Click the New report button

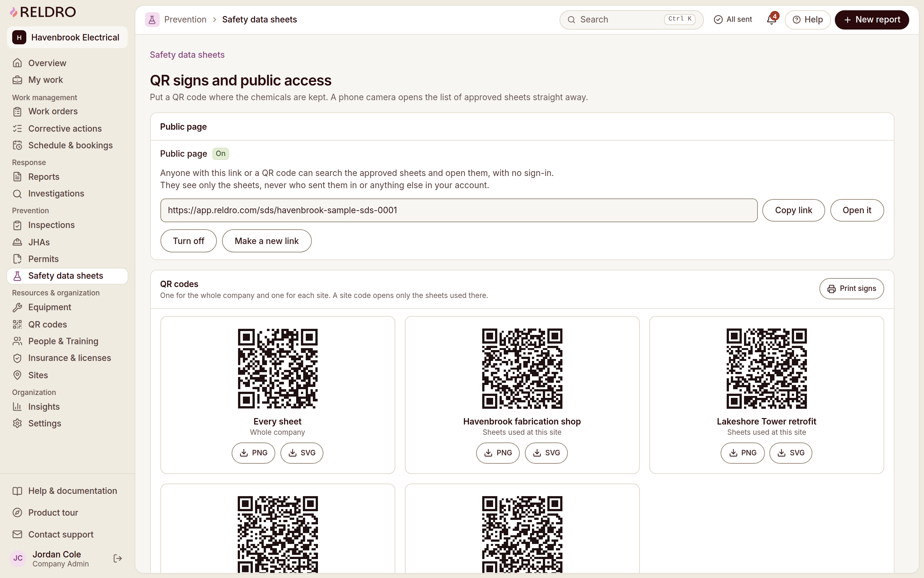coord(872,20)
